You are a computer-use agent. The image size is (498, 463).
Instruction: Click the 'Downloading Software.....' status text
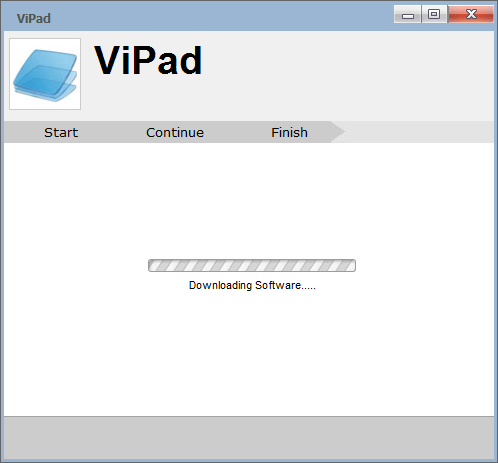[x=252, y=285]
